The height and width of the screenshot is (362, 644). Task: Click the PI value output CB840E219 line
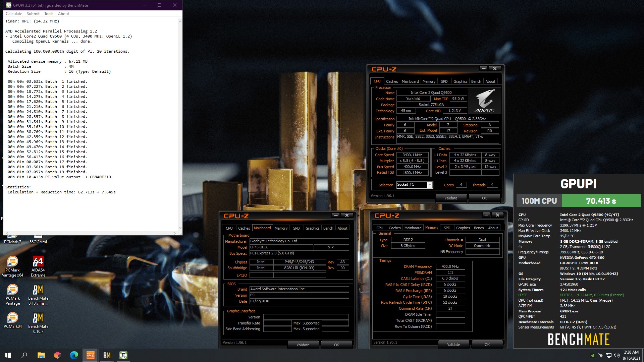pos(59,177)
